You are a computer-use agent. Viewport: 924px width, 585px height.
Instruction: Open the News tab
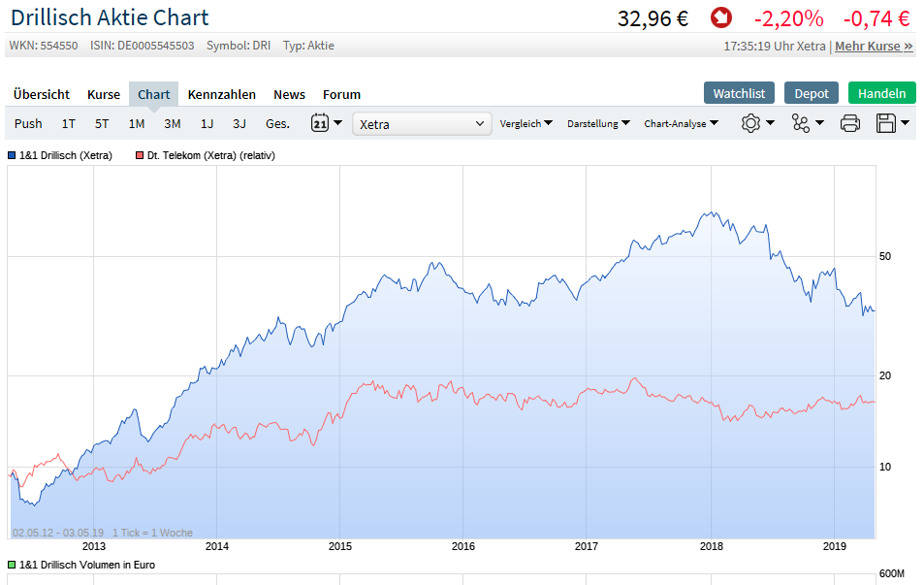click(289, 94)
